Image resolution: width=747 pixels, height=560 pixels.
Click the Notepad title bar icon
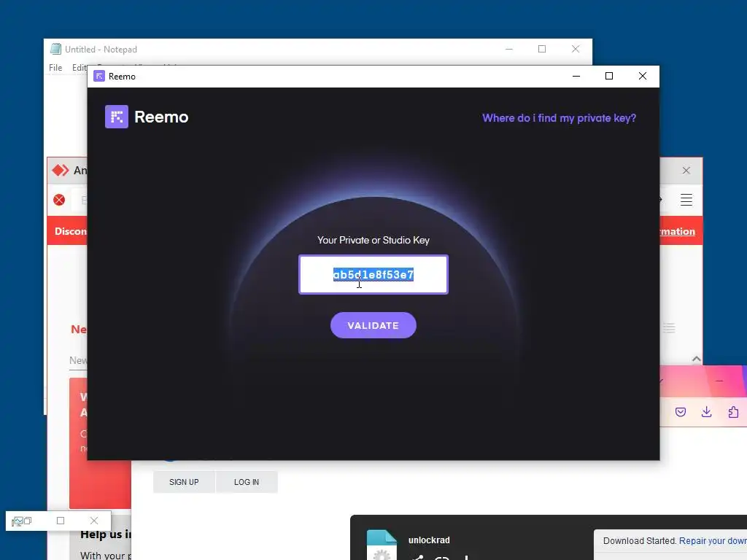pyautogui.click(x=55, y=49)
